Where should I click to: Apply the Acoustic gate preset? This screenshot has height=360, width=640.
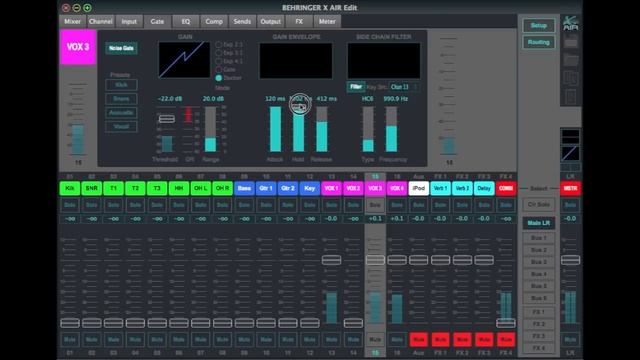coord(121,113)
